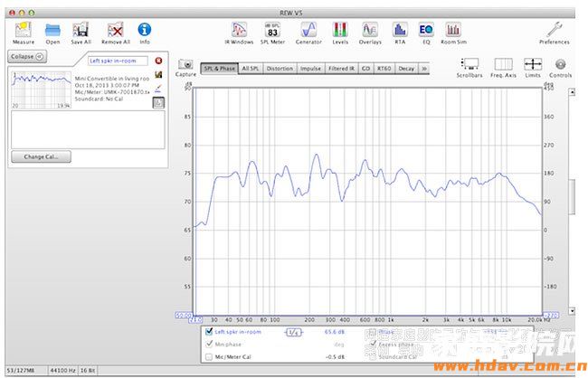
Task: Click the measurement's notes button icon
Action: (x=158, y=102)
